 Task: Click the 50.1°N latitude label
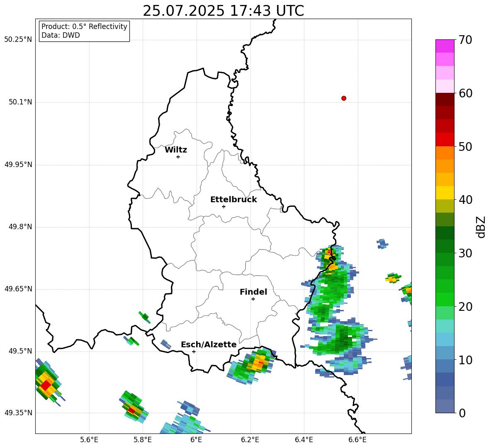tap(20, 102)
